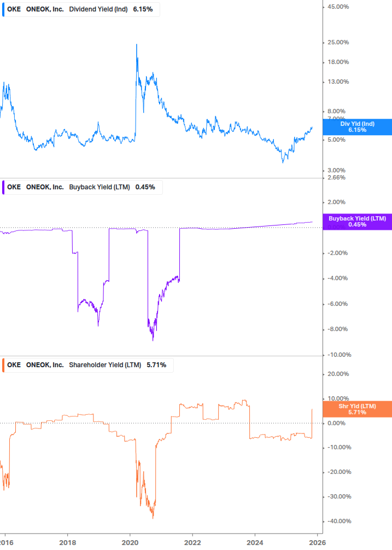Click the 2026 label on the time axis
Screen dimensions: 392x550
tap(318, 543)
